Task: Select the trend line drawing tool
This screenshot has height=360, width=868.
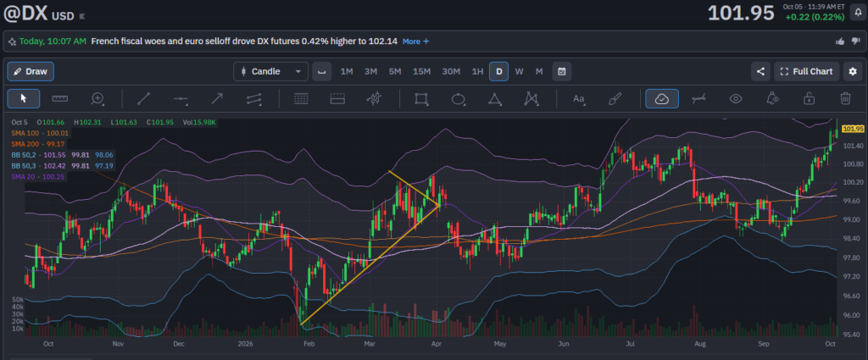Action: click(x=144, y=99)
